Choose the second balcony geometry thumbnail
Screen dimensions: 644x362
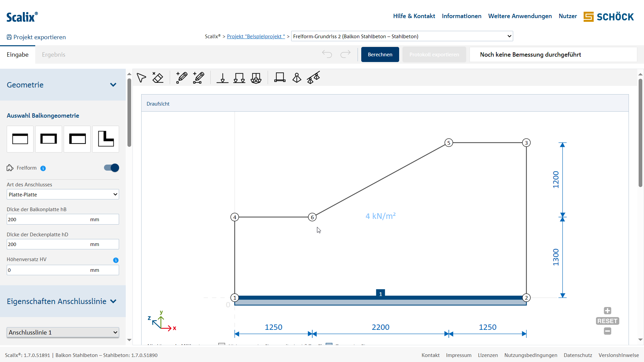coord(49,139)
